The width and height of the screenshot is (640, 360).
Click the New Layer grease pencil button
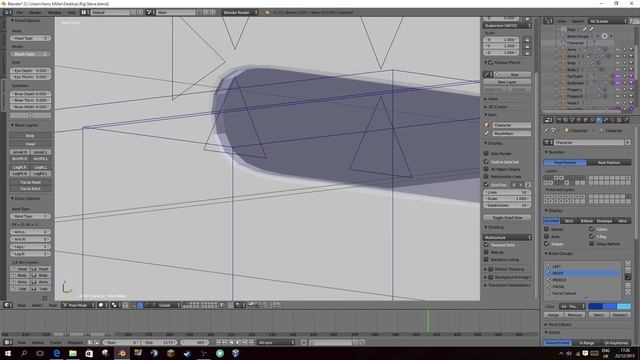507,82
